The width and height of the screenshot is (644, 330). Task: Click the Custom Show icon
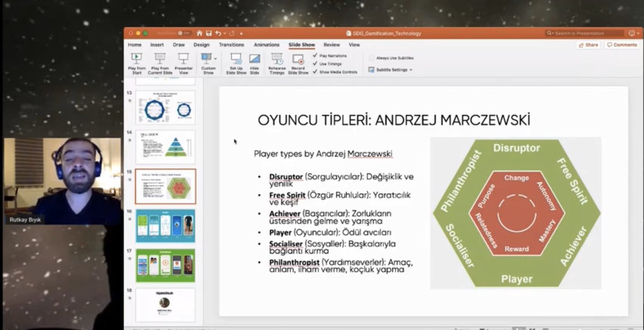[x=207, y=58]
